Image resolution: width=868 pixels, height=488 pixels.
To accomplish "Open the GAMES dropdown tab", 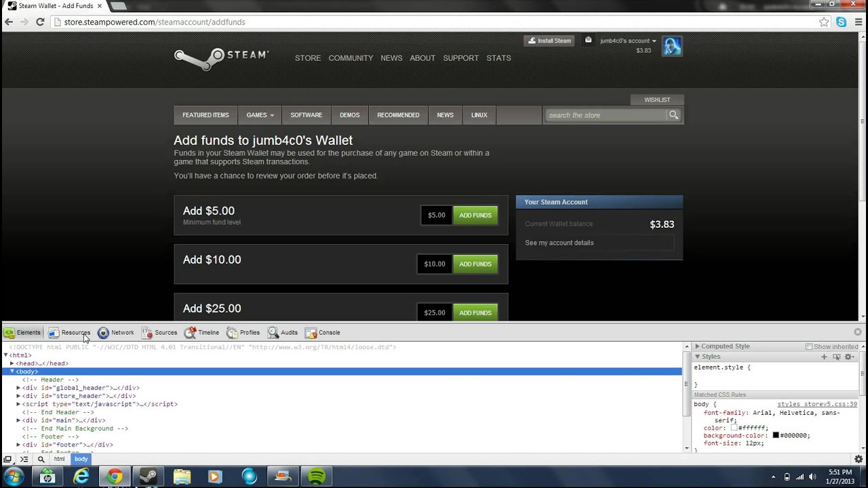I will (x=260, y=115).
